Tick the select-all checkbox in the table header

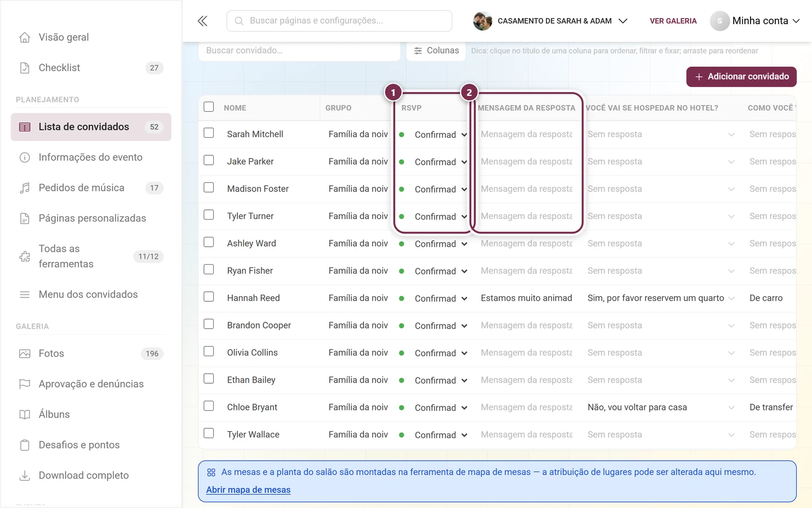[209, 107]
